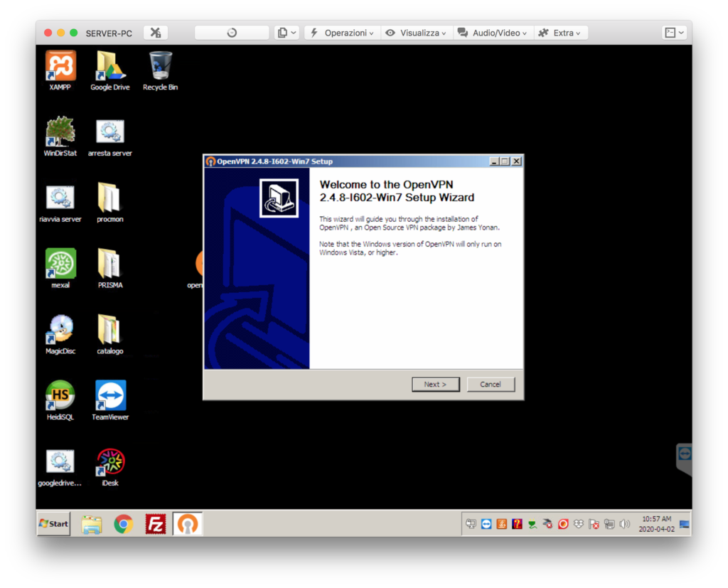Launch Chrome from the taskbar

point(123,525)
